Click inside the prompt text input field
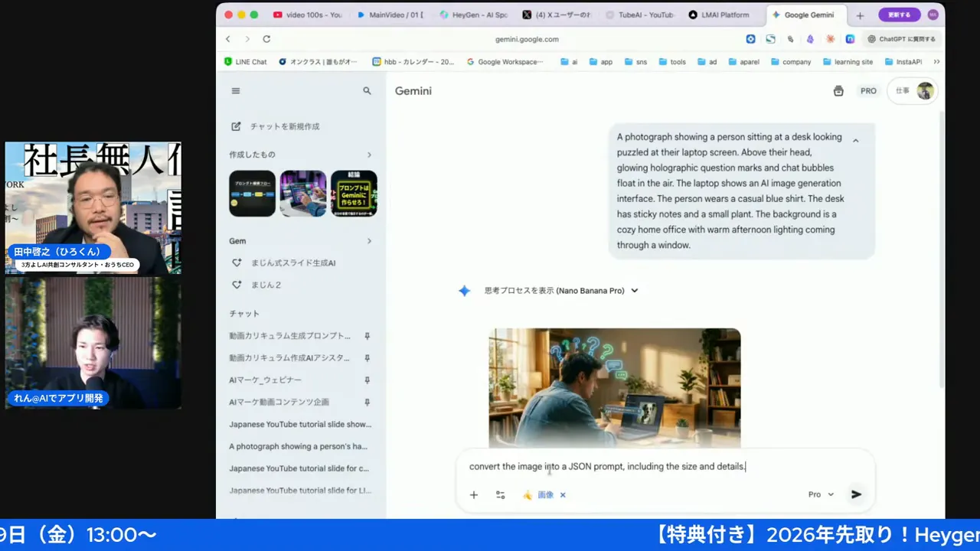This screenshot has height=551, width=980. coord(651,466)
